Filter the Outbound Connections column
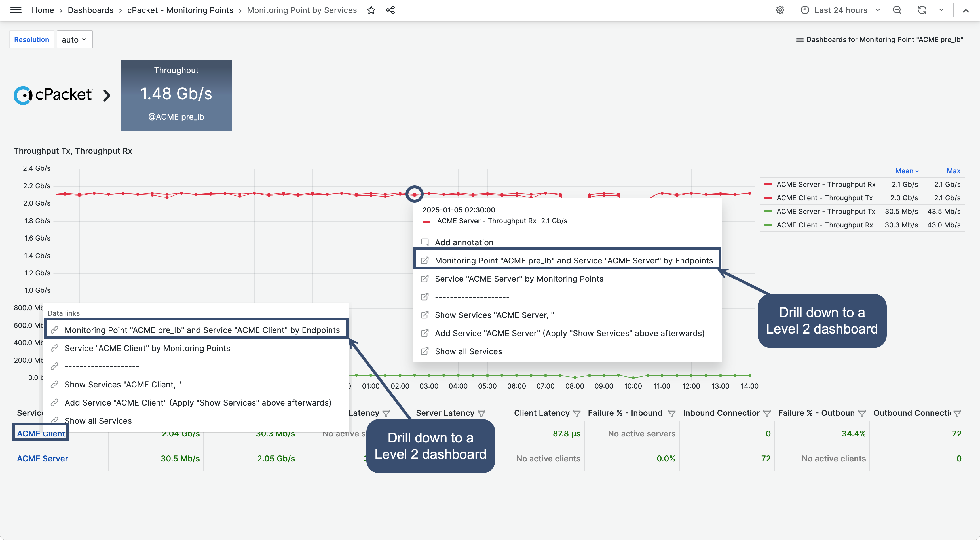980x540 pixels. tap(957, 413)
